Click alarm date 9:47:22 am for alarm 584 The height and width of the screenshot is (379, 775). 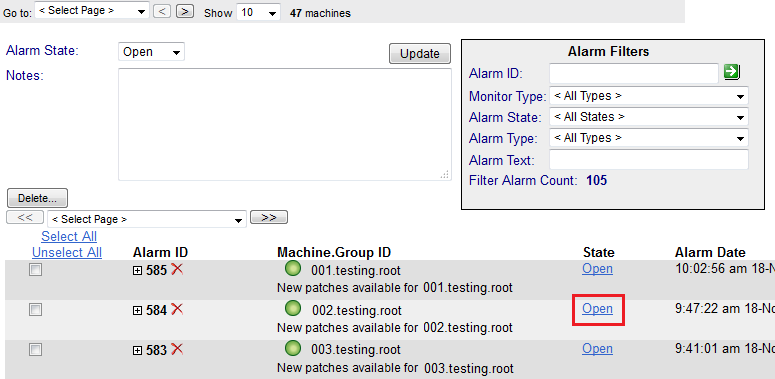point(725,309)
